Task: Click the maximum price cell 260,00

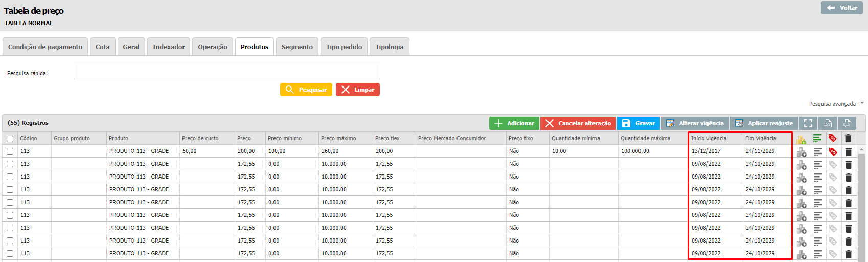Action: [x=346, y=151]
